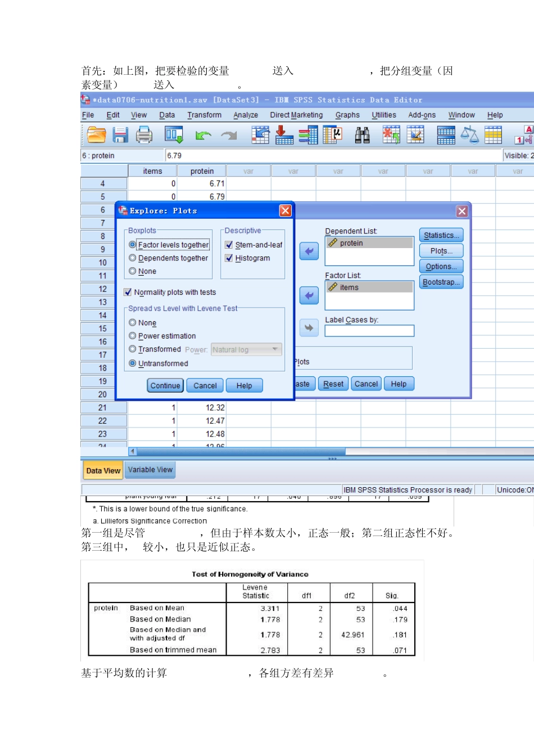This screenshot has width=534, height=756.
Task: Click Continue in Explore: Plots dialog
Action: [x=165, y=385]
